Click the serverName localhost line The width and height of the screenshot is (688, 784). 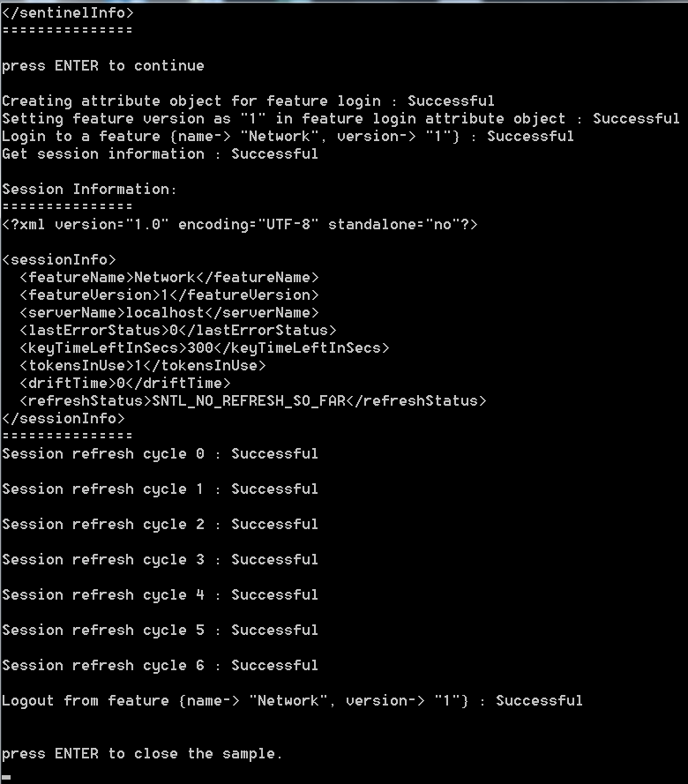[168, 312]
